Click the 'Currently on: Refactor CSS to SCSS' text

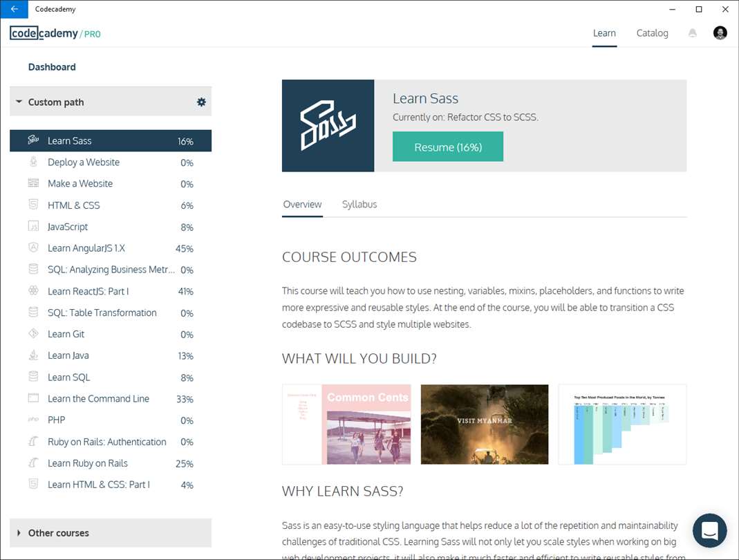coord(465,118)
